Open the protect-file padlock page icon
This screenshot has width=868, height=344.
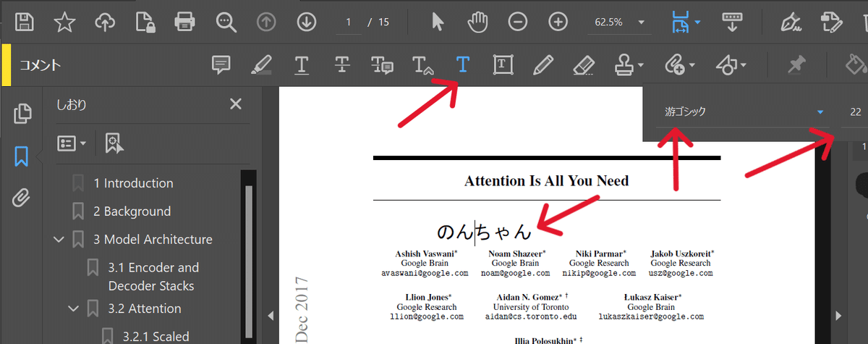pos(145,22)
